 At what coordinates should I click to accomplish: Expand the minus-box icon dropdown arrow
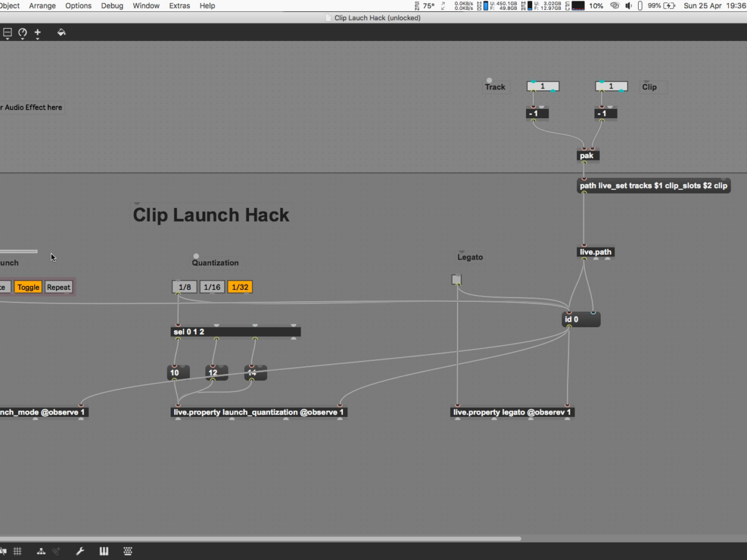7,39
